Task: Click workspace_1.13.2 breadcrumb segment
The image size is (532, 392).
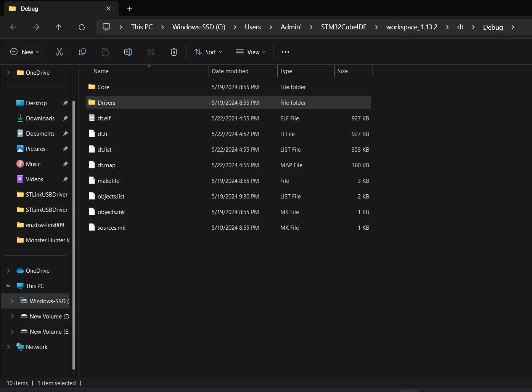Action: click(411, 27)
